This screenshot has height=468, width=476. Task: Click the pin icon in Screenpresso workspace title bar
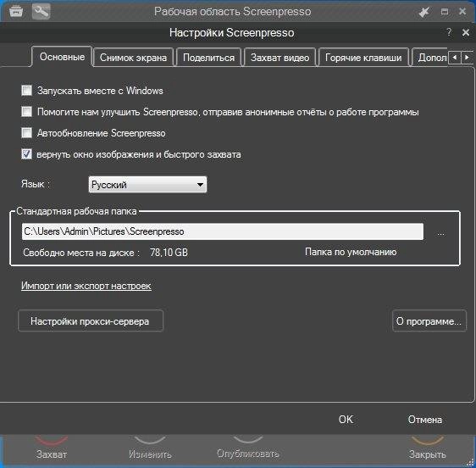423,12
